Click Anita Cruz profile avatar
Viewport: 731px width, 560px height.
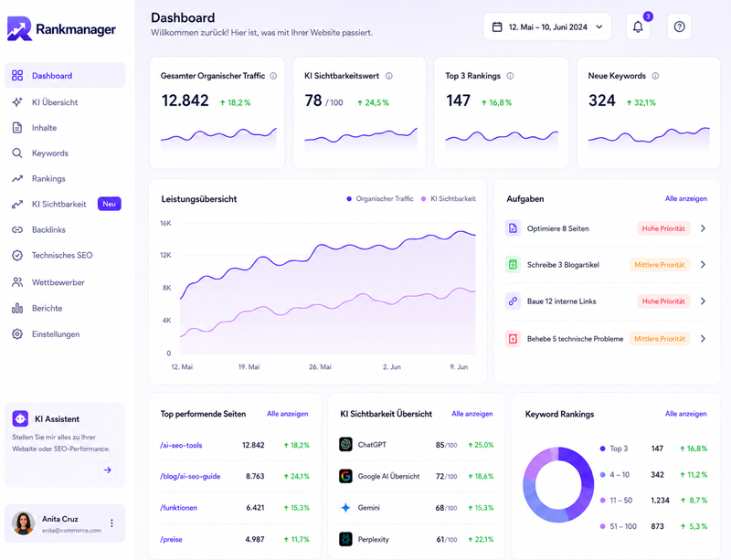pyautogui.click(x=24, y=523)
